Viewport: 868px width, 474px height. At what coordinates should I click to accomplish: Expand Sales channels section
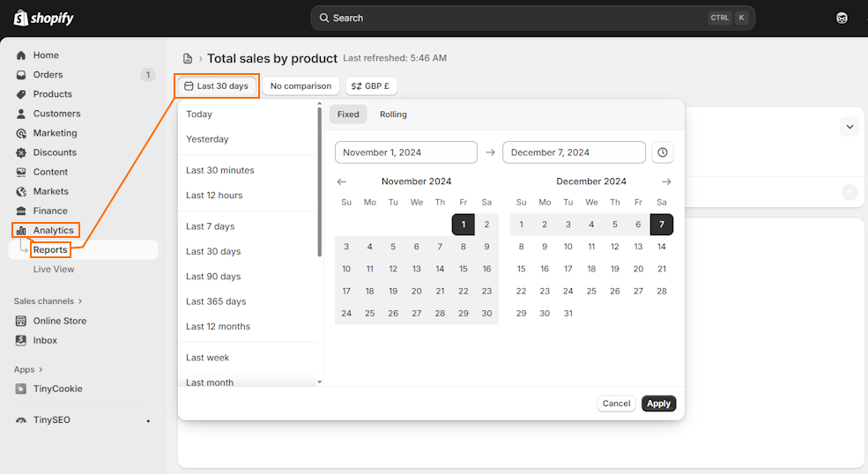coord(48,301)
